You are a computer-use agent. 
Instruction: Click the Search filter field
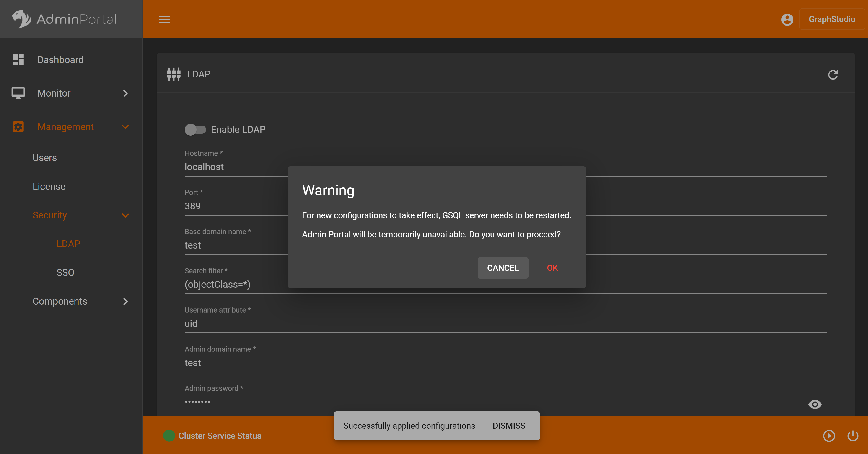point(505,284)
